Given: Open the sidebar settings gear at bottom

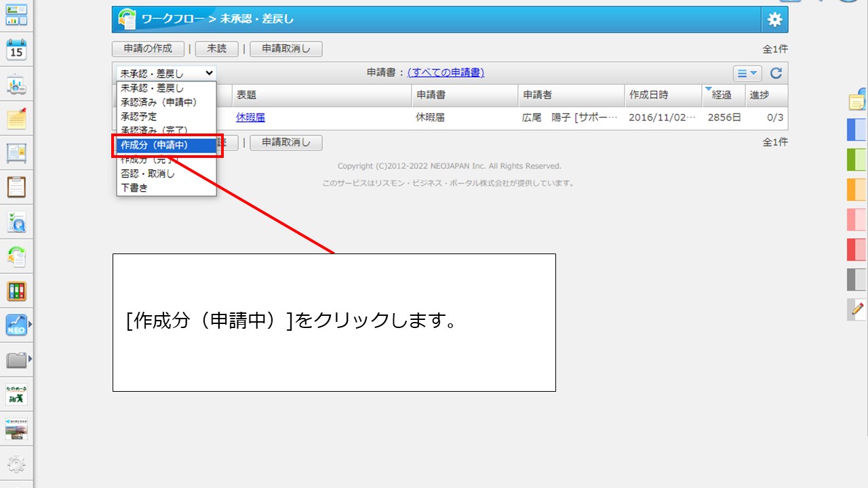Looking at the screenshot, I should (16, 464).
